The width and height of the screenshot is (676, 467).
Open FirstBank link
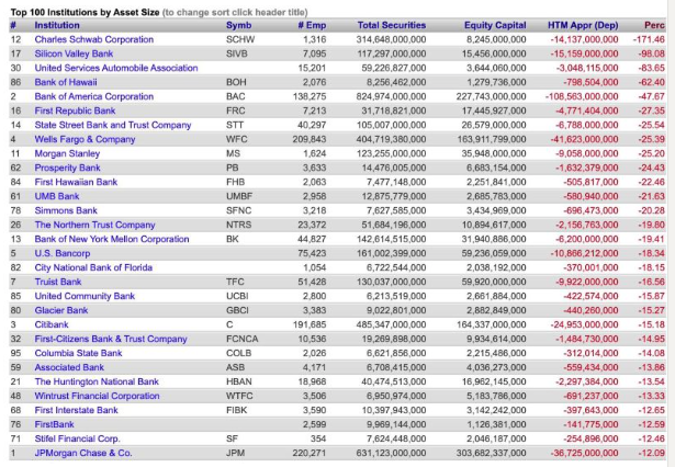click(54, 424)
